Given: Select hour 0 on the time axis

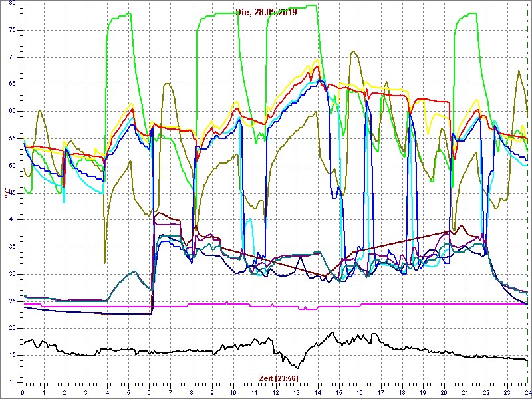Looking at the screenshot, I should (23, 392).
